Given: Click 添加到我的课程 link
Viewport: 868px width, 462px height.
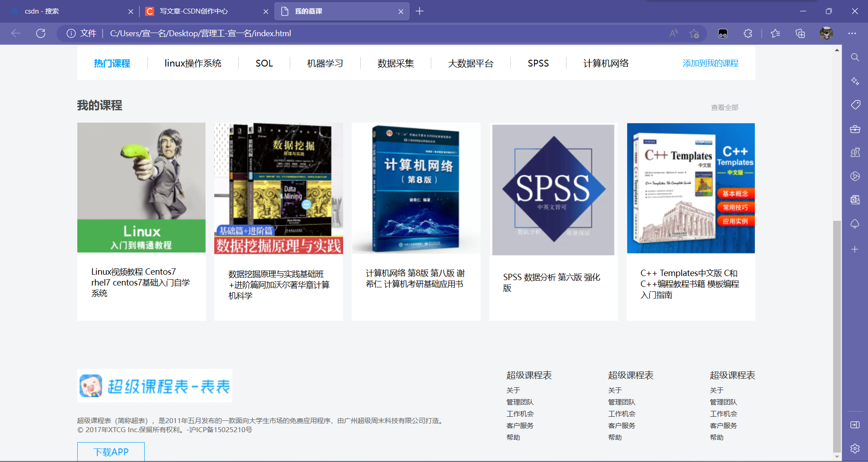Looking at the screenshot, I should 710,63.
